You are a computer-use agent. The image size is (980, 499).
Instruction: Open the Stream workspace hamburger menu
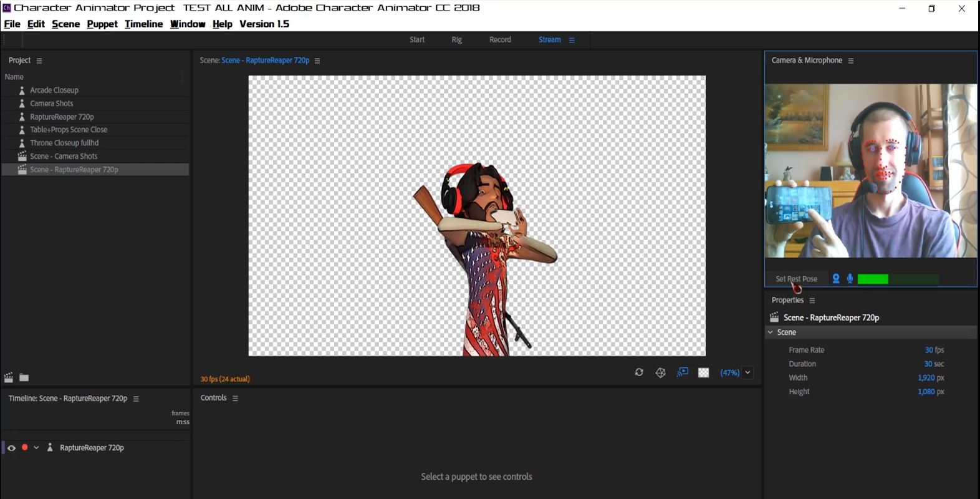click(x=572, y=40)
